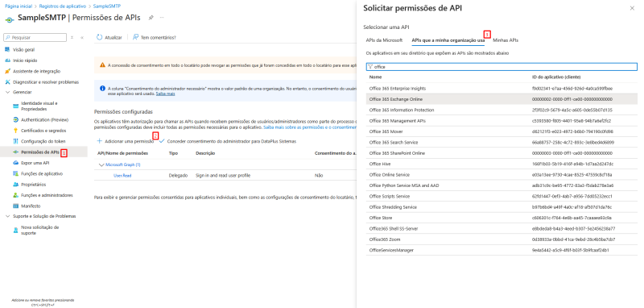The width and height of the screenshot is (644, 308).
Task: Select APIs que a minha organização usa tab
Action: pyautogui.click(x=448, y=40)
